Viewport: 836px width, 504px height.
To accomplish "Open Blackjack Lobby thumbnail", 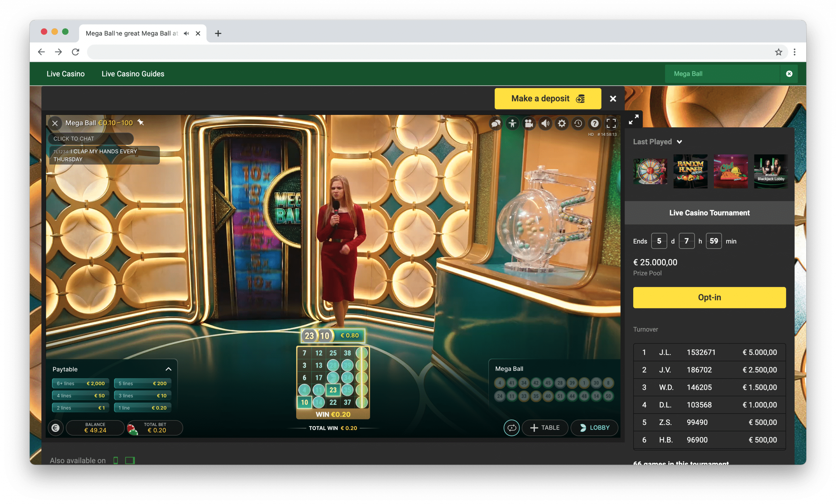I will tap(771, 171).
